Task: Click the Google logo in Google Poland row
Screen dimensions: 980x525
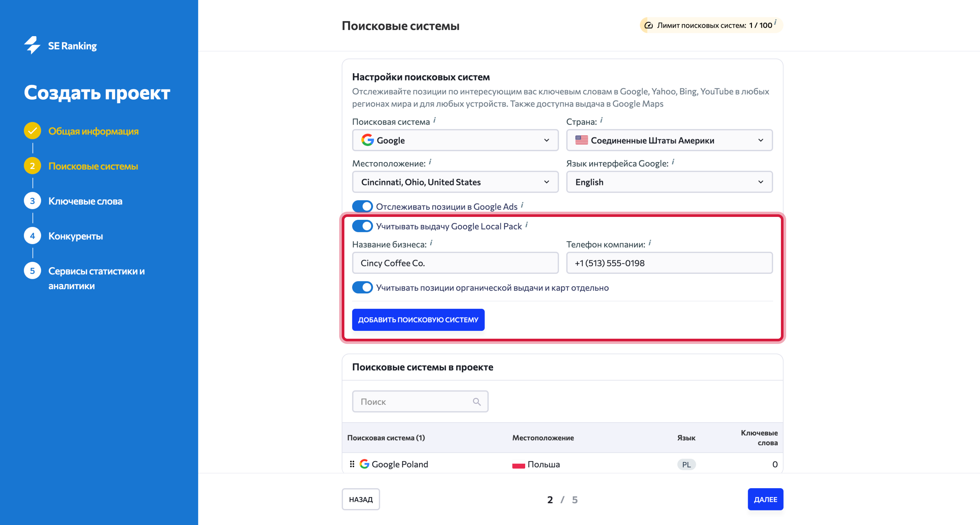Action: click(x=365, y=464)
